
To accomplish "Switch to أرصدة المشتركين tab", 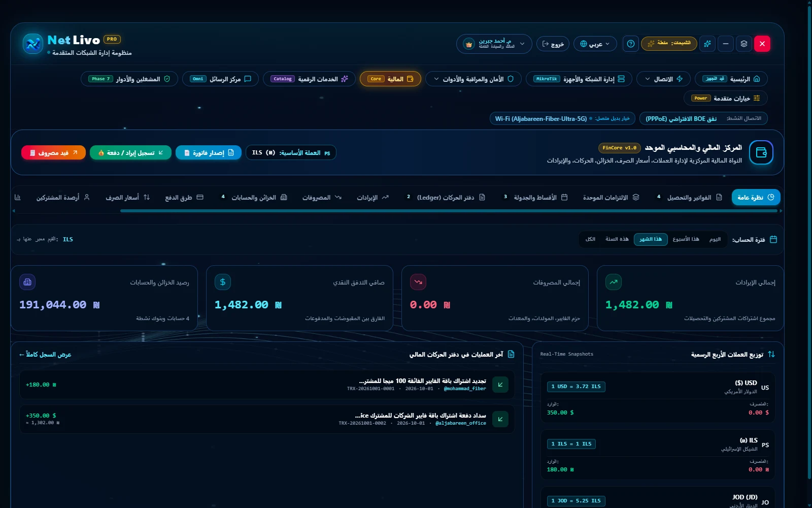I will [62, 197].
